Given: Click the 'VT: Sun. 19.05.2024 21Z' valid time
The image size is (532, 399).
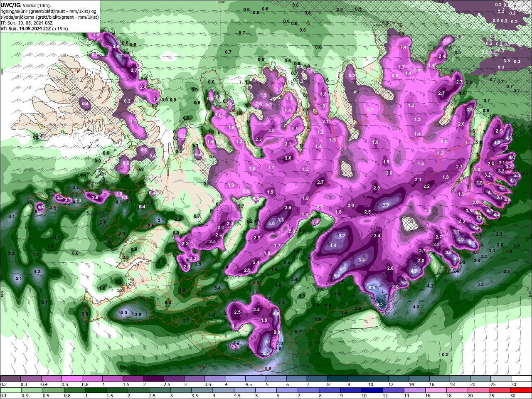Looking at the screenshot, I should [x=26, y=29].
